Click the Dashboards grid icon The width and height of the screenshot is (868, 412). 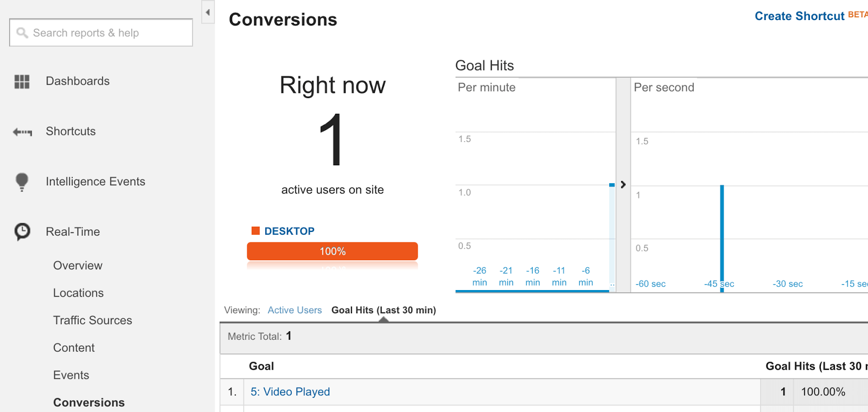pyautogui.click(x=22, y=82)
